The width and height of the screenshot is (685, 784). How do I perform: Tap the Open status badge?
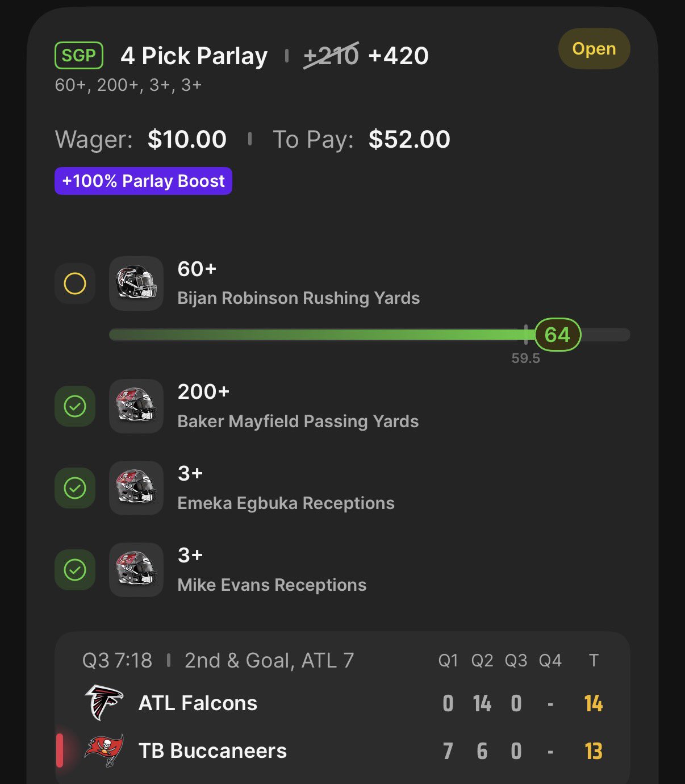pyautogui.click(x=594, y=49)
